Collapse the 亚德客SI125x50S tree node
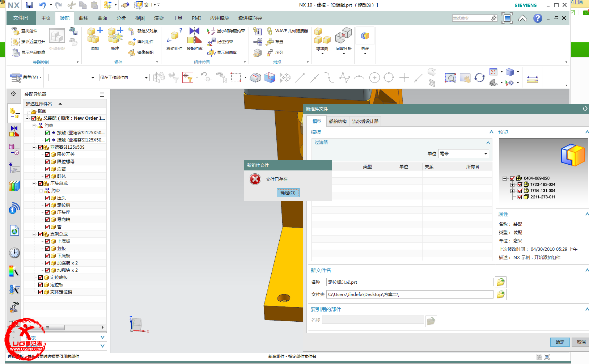The width and height of the screenshot is (589, 364). pos(35,147)
